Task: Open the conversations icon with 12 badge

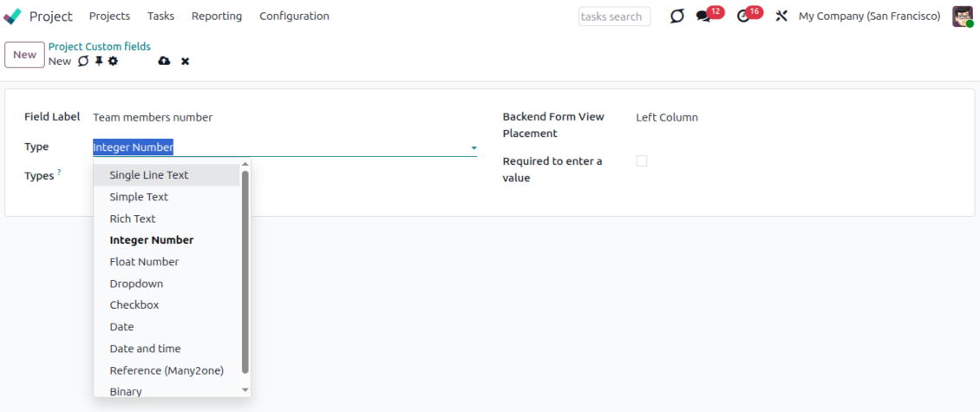Action: tap(703, 16)
